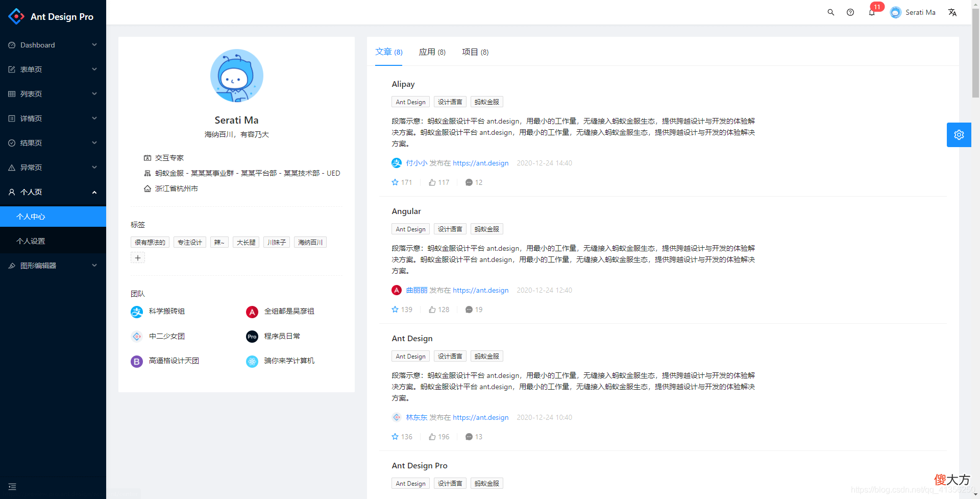Click 蚂蚁金服 tag under Angular
980x499 pixels.
(487, 229)
